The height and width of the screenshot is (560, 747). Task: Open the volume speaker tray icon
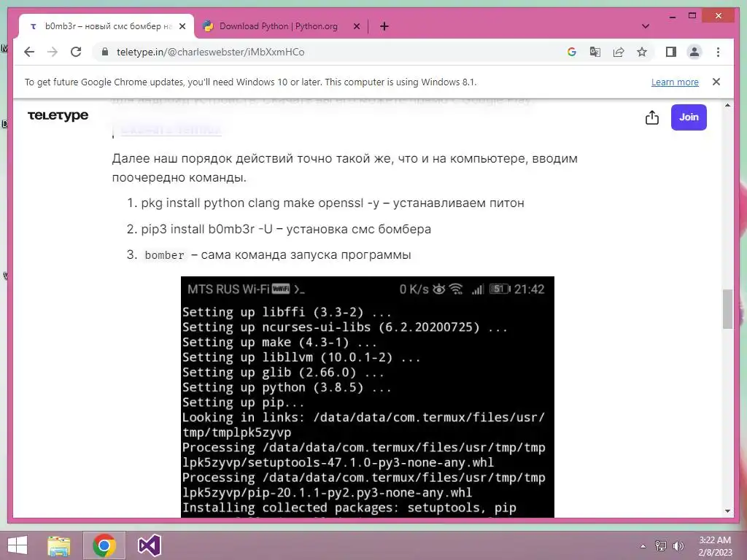coord(678,546)
